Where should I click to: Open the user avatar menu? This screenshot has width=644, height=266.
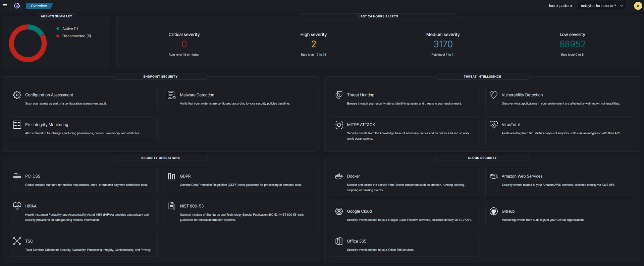point(638,6)
